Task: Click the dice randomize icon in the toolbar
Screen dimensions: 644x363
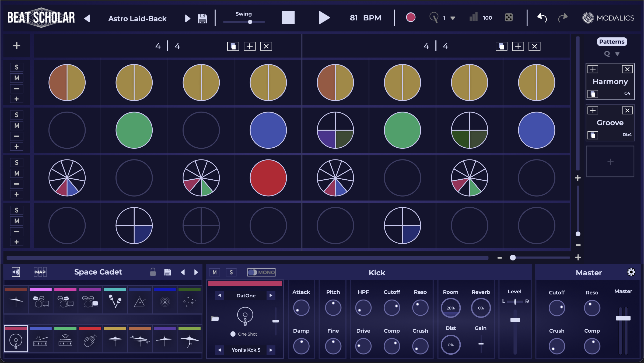Action: pos(509,17)
